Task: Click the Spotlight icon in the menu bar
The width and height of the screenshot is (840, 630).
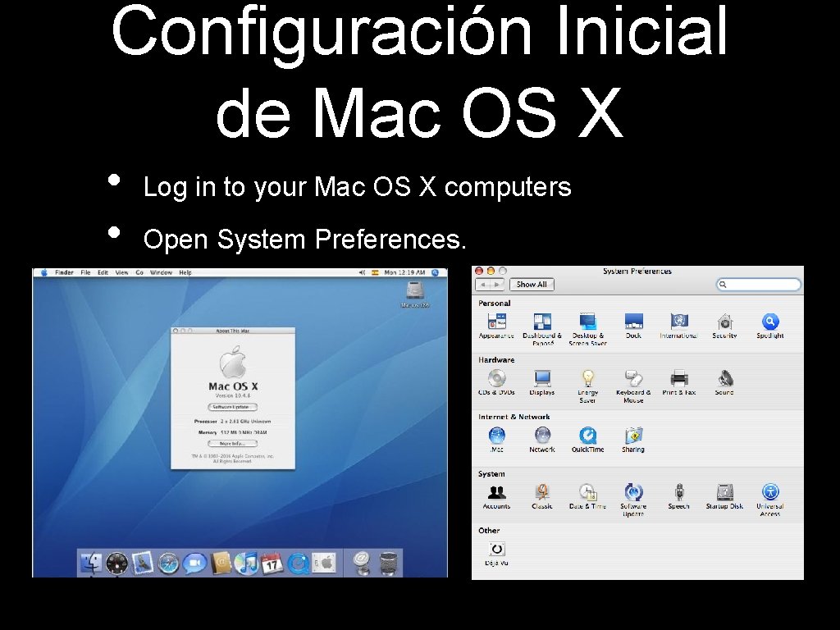Action: (x=436, y=272)
